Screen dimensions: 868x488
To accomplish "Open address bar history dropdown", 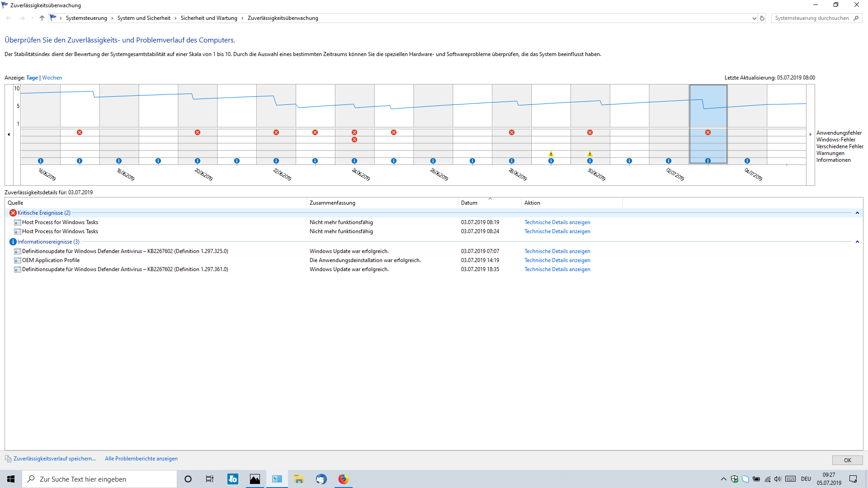I will (x=754, y=19).
